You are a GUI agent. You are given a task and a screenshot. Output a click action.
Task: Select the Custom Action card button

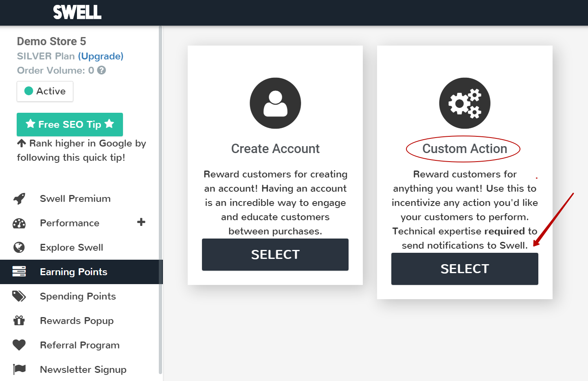465,269
